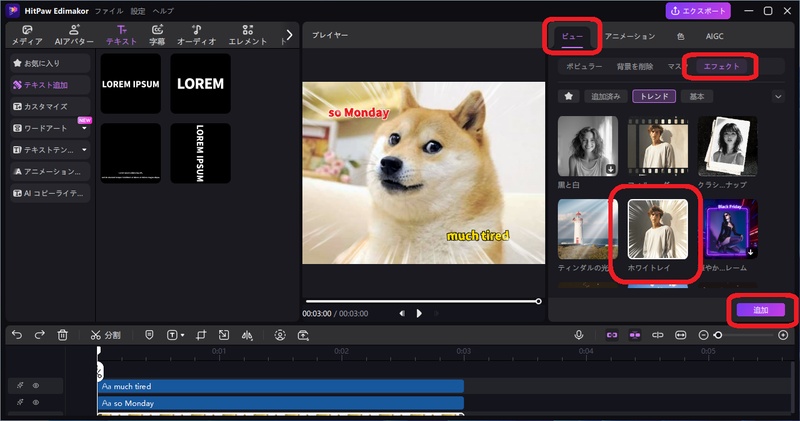Open the メディア media panel
Image resolution: width=800 pixels, height=421 pixels.
[x=27, y=35]
